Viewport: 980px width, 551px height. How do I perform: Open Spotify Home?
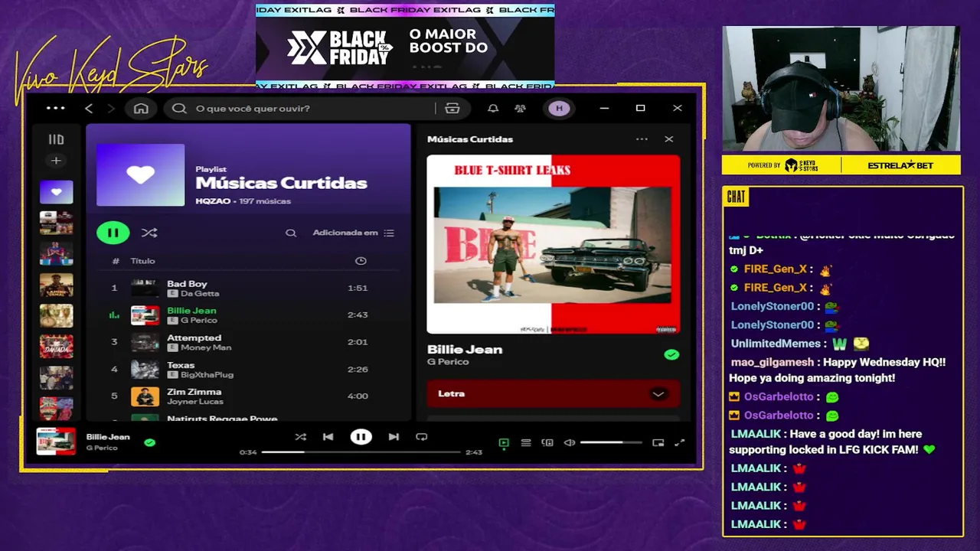point(141,108)
